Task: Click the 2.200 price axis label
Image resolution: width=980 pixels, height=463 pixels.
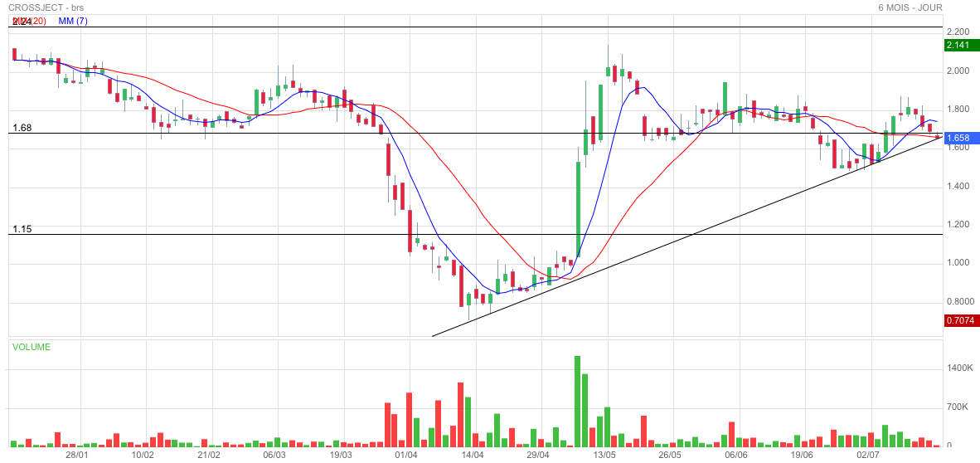Action: (x=958, y=32)
